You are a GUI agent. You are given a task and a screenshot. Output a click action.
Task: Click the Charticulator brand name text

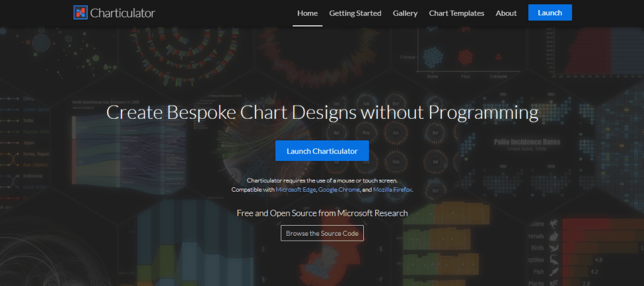123,13
